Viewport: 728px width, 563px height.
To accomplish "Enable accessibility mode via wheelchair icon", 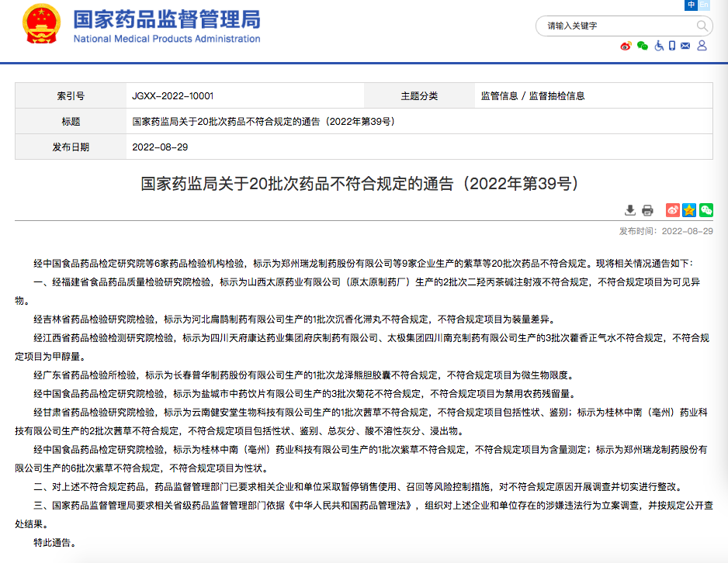I will coord(657,47).
